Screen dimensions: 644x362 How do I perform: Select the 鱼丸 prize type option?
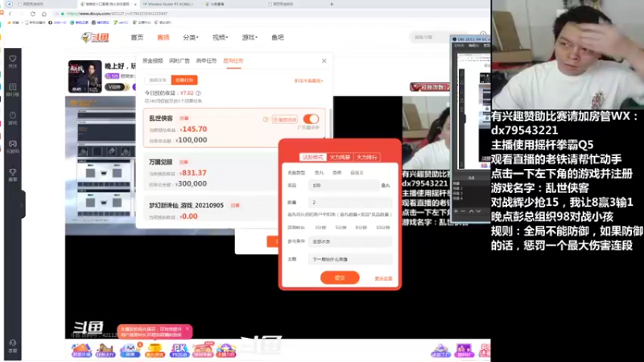click(319, 173)
